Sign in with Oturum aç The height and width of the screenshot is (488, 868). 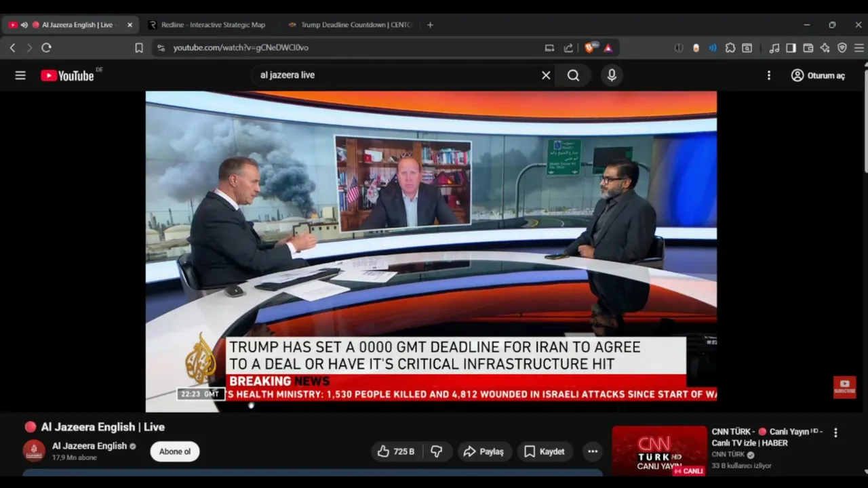(818, 75)
